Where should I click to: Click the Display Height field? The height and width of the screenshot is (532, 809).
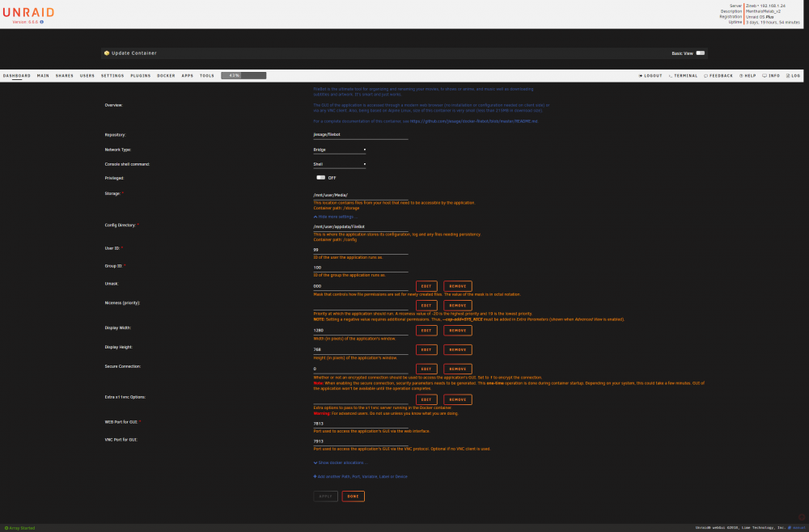tap(361, 349)
